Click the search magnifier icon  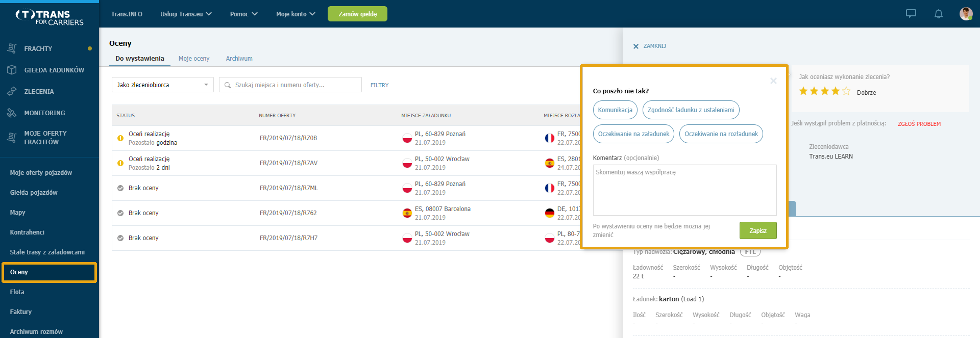point(228,85)
